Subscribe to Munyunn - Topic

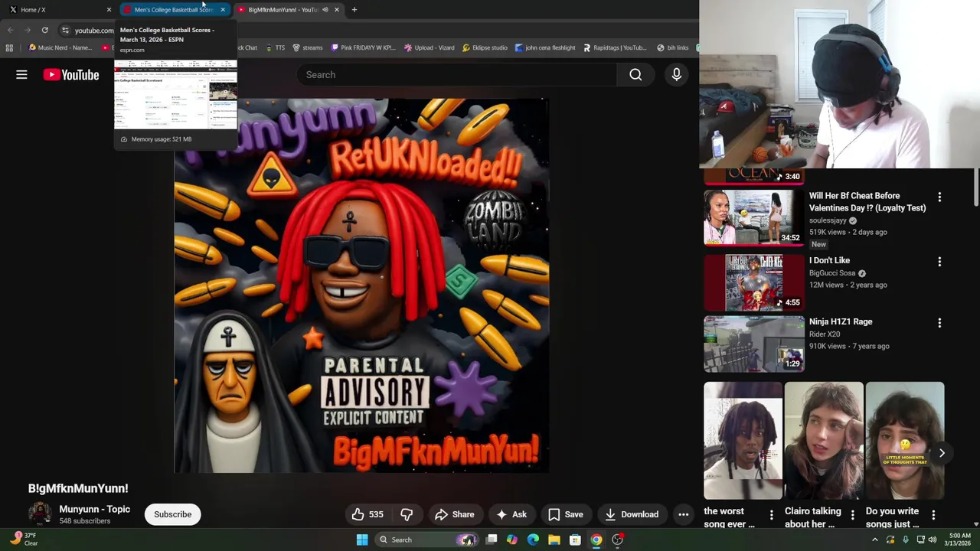coord(173,514)
